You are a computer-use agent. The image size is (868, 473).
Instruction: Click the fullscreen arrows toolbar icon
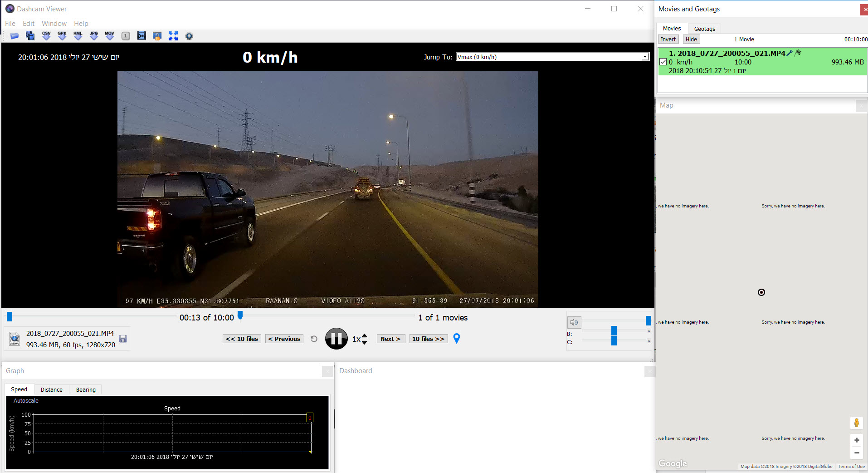point(173,36)
